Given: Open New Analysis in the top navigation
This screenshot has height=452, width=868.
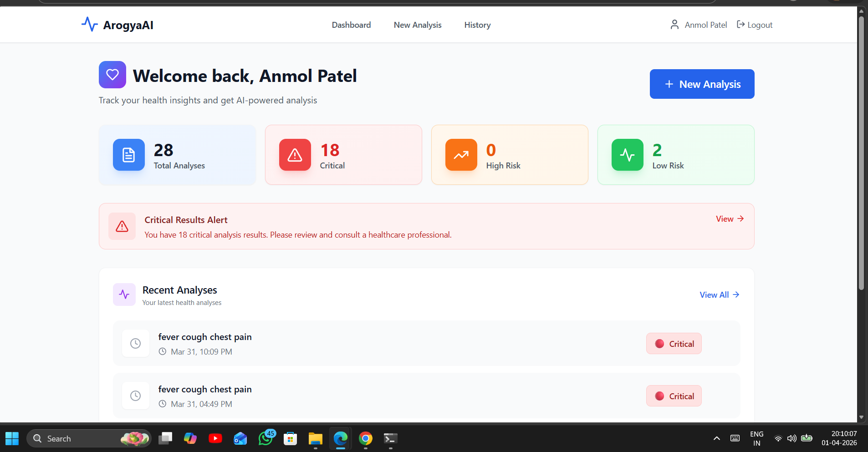Looking at the screenshot, I should 418,25.
